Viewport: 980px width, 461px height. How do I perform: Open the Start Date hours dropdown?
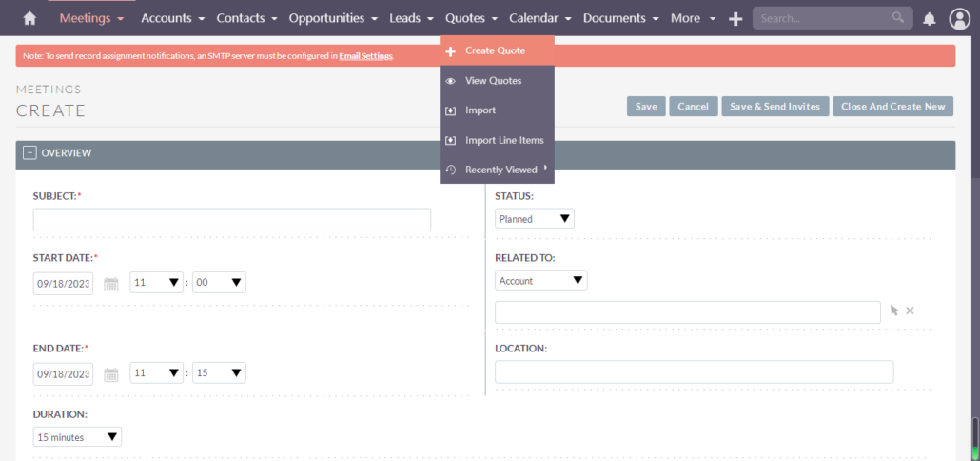click(157, 283)
